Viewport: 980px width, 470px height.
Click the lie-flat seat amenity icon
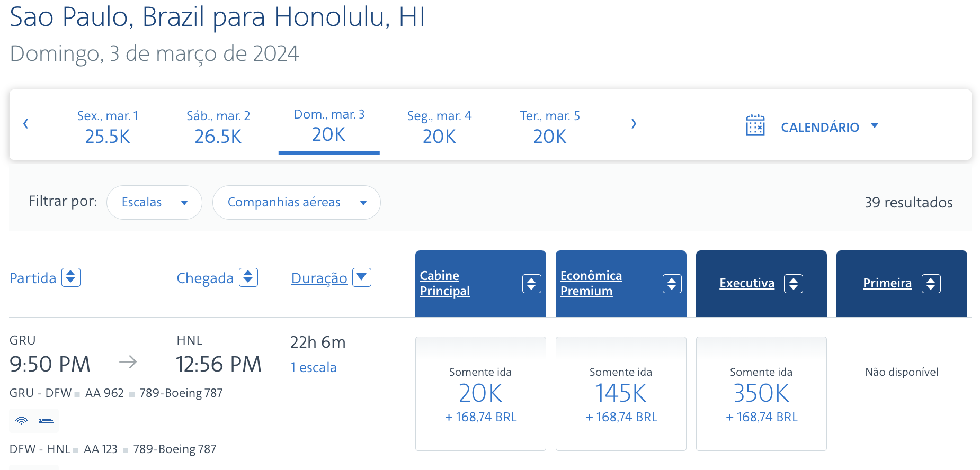click(47, 421)
